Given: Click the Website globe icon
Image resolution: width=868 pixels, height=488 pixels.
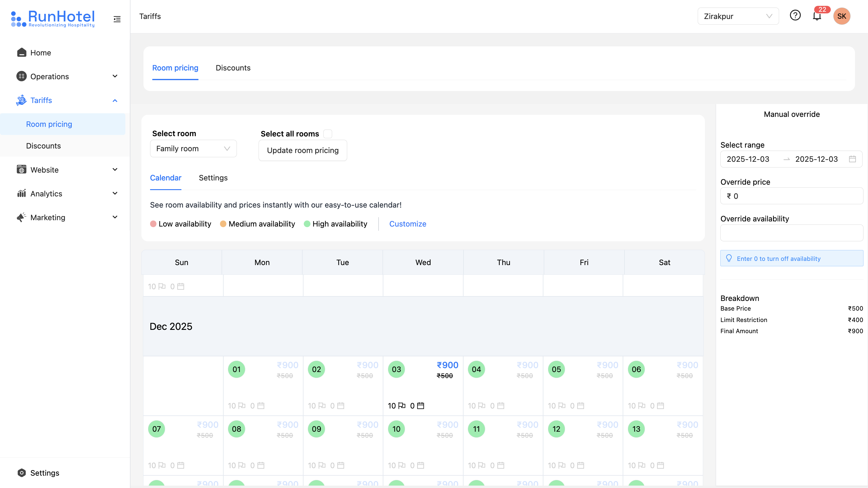Looking at the screenshot, I should pos(22,169).
